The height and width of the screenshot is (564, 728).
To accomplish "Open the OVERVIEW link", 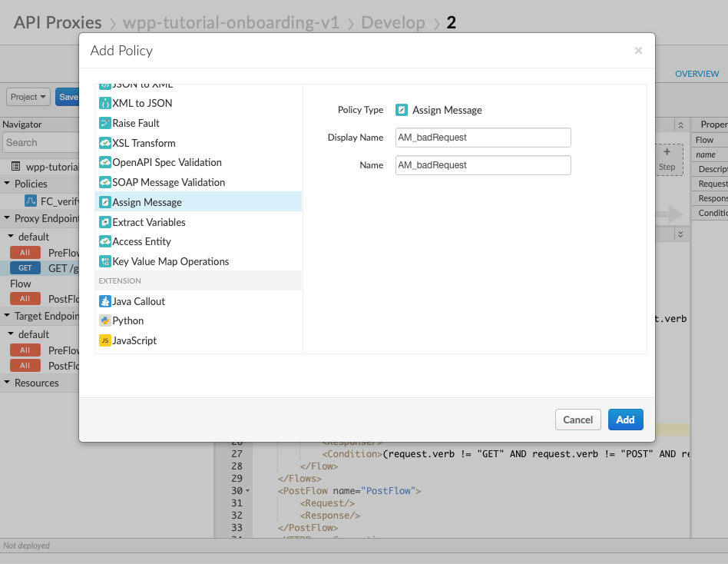I will [697, 74].
